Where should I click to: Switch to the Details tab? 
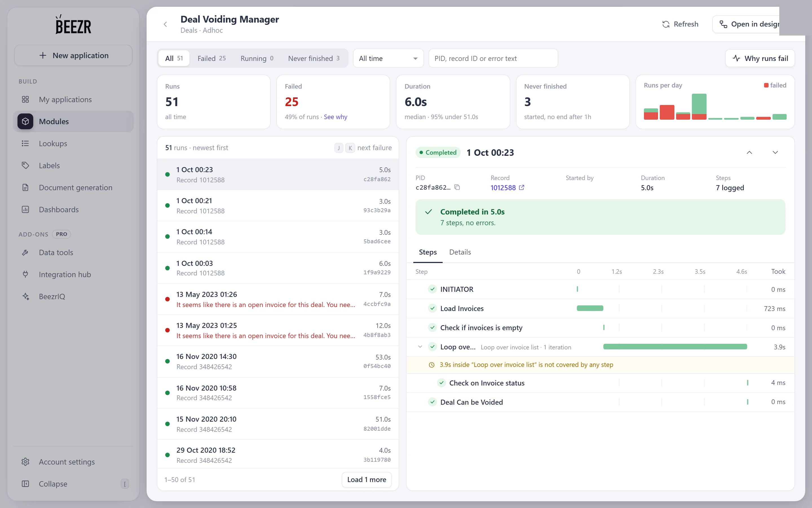click(460, 252)
